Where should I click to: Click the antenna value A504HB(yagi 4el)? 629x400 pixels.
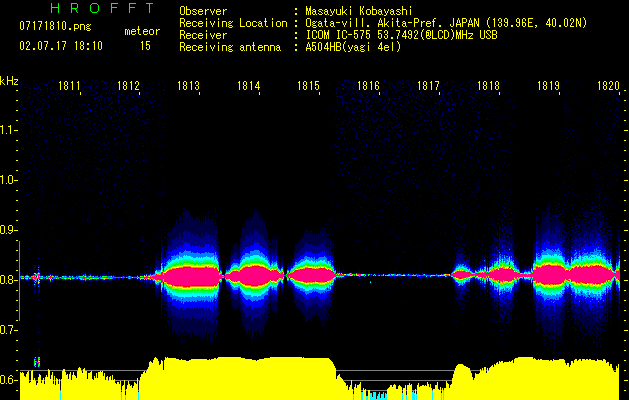click(x=353, y=47)
